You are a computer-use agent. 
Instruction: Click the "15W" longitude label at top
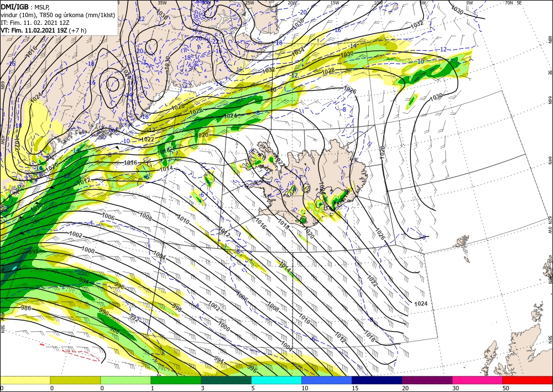point(335,3)
